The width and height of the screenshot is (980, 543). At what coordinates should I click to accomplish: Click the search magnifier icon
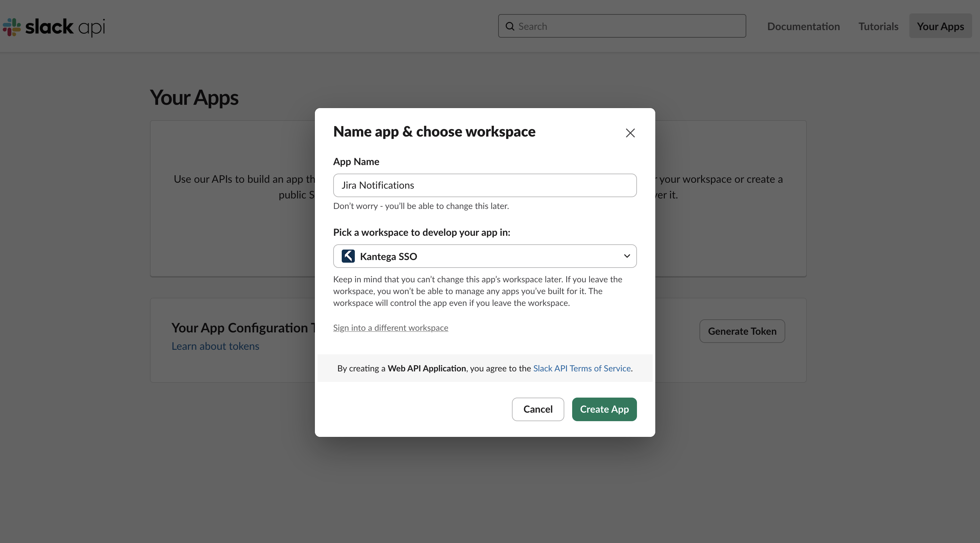[510, 26]
